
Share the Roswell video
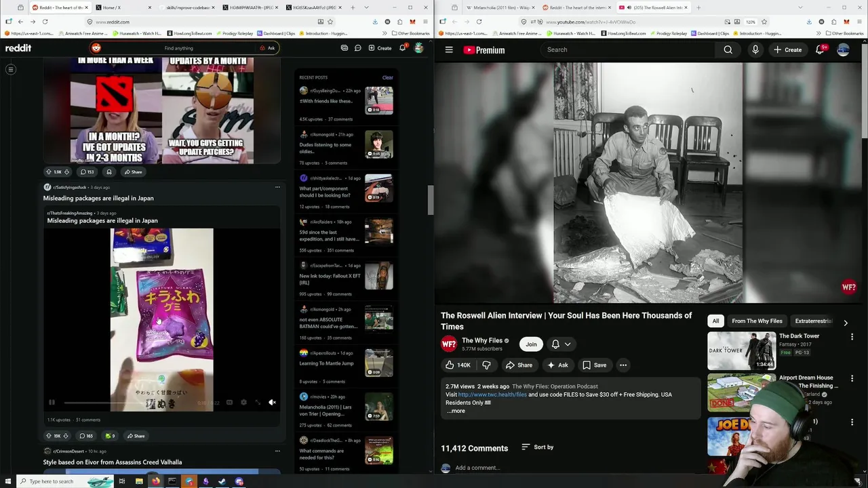(x=519, y=365)
